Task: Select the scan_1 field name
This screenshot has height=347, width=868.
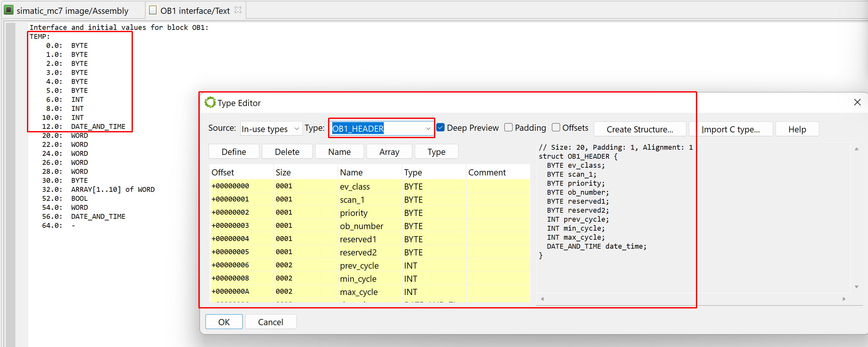Action: point(352,200)
